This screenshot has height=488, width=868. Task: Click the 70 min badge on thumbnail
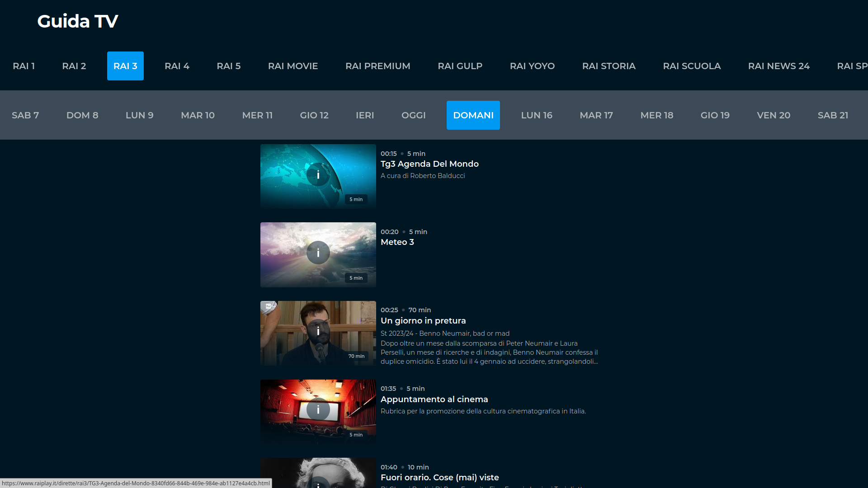[x=356, y=356]
